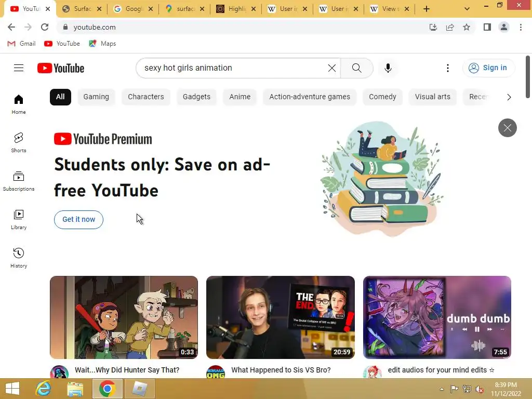Select the Gaming filter chip

tap(96, 97)
